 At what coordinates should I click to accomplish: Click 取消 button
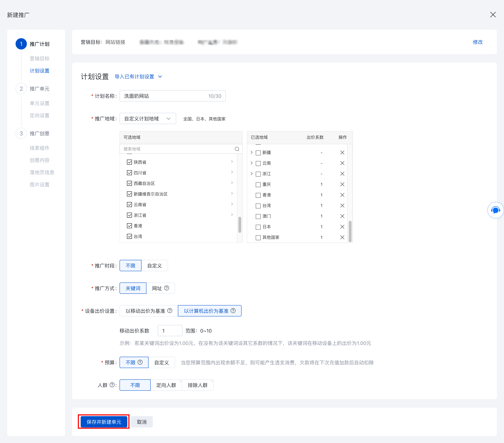pyautogui.click(x=142, y=422)
